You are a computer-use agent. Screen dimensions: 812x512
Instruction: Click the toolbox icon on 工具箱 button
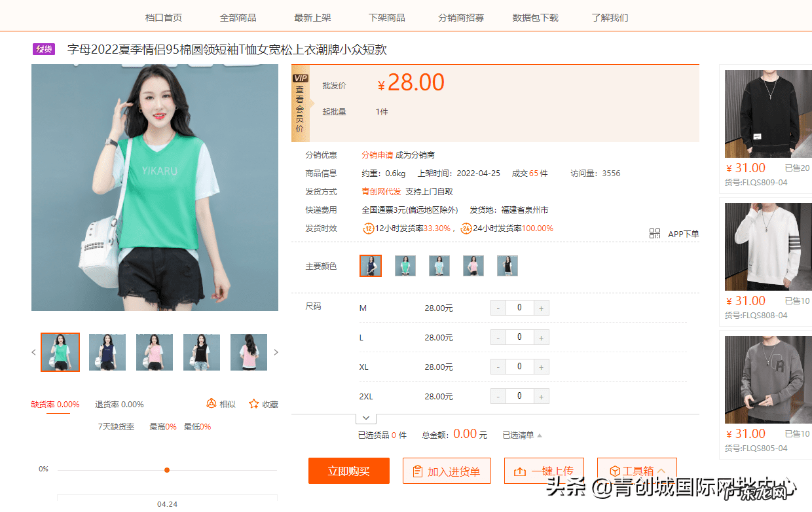point(614,470)
